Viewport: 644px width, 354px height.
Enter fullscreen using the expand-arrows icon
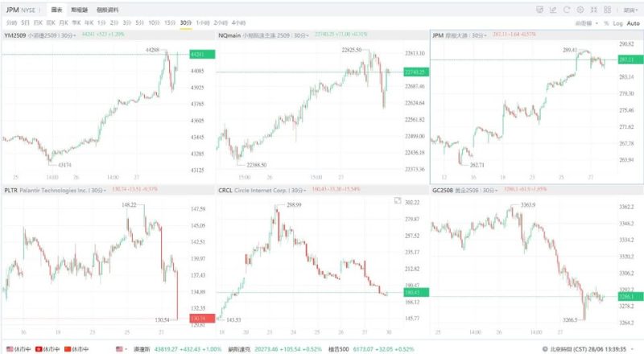[x=593, y=10]
